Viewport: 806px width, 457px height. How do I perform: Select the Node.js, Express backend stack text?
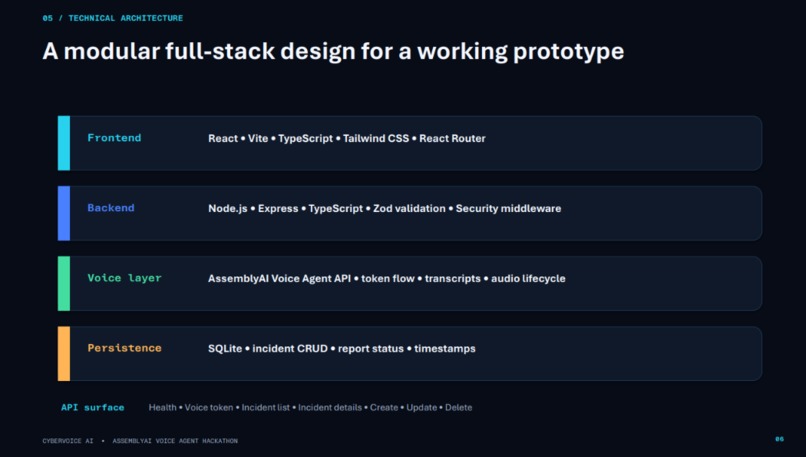tap(384, 208)
